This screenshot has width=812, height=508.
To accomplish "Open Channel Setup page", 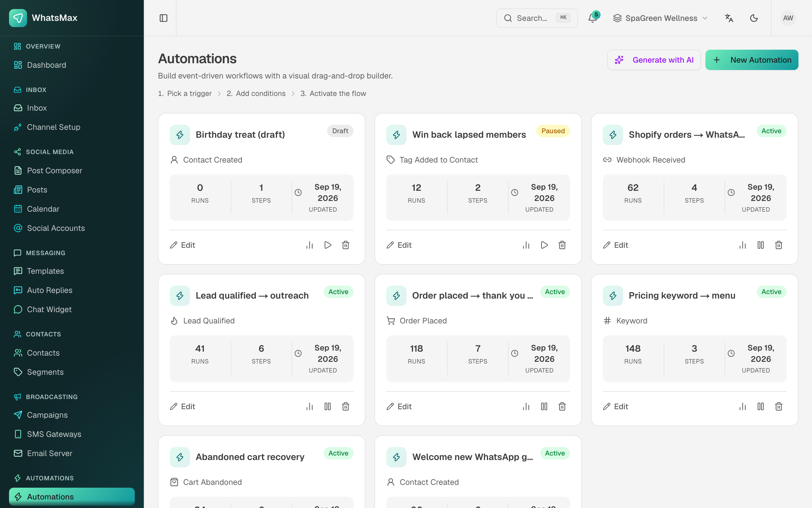I will tap(72, 127).
